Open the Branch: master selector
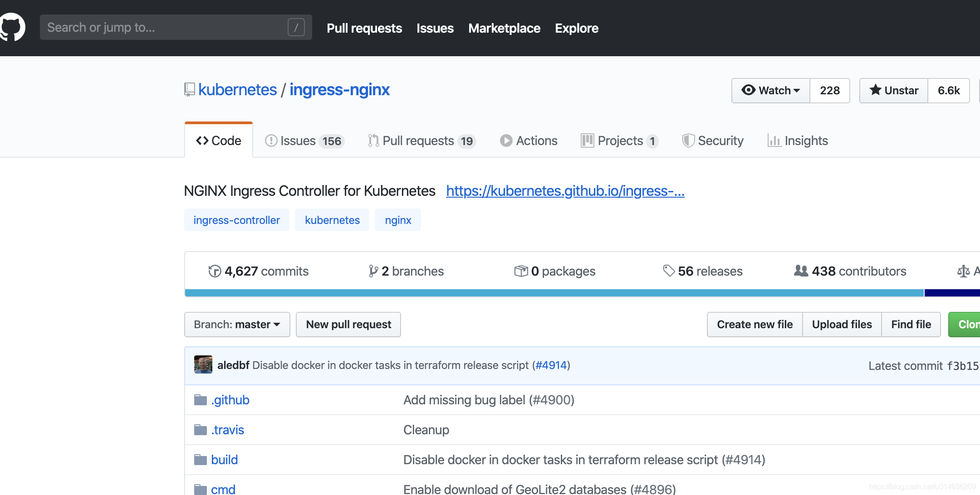 [x=237, y=325]
